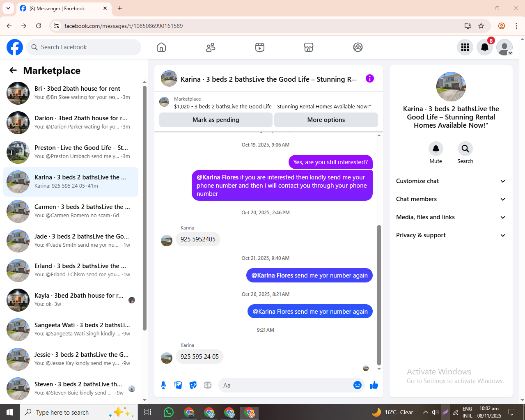Open a new browser tab
525x420 pixels.
point(120,8)
